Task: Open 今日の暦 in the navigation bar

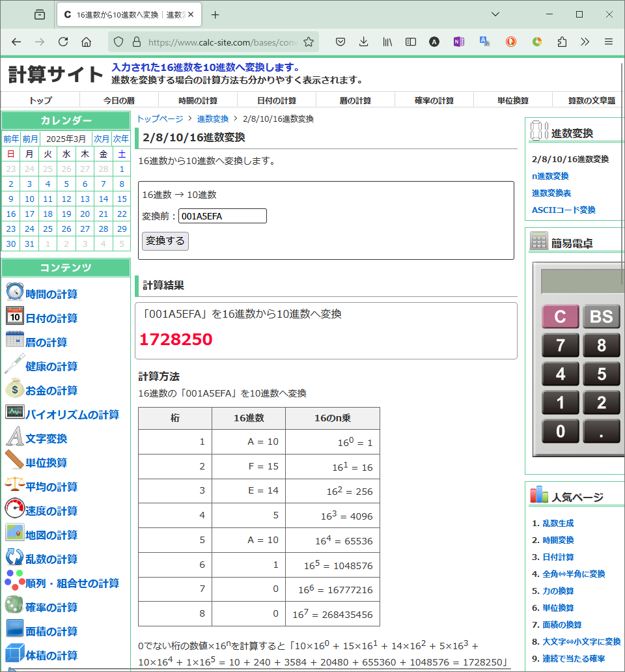Action: [x=119, y=100]
